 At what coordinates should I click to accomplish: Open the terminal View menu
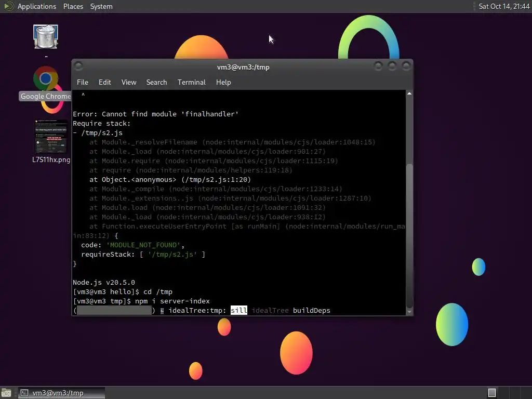pyautogui.click(x=129, y=83)
